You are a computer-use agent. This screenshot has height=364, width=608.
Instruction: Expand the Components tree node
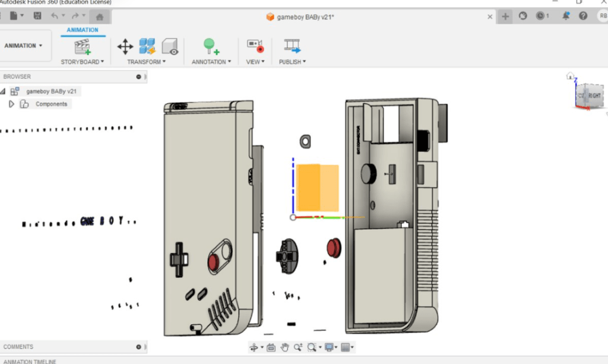click(11, 104)
